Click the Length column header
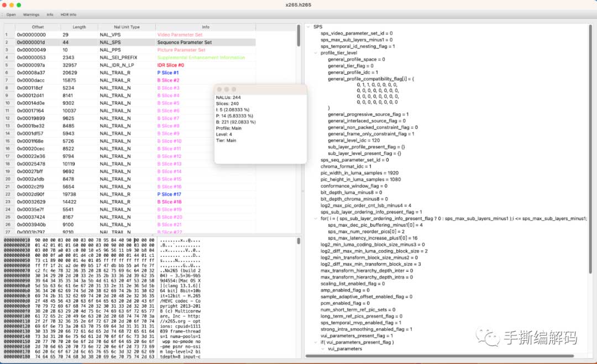Screen dimensions: 597x364 click(x=79, y=27)
